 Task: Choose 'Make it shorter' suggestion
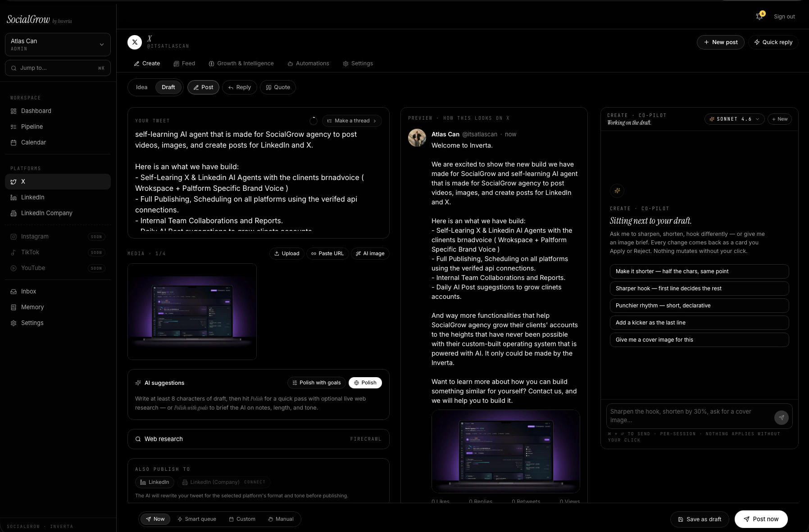699,271
